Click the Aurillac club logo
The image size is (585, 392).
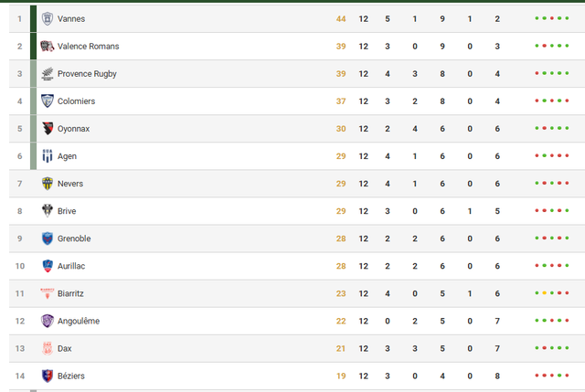48,266
